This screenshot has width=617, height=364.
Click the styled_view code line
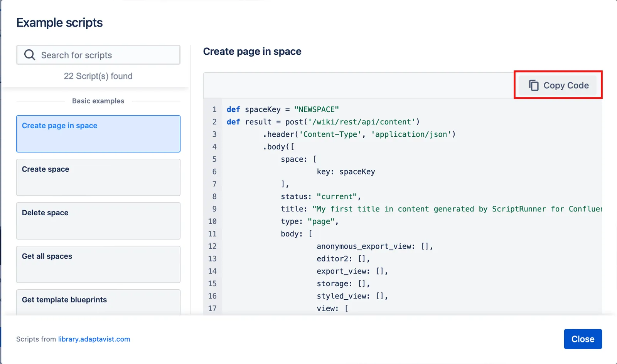[x=352, y=296]
